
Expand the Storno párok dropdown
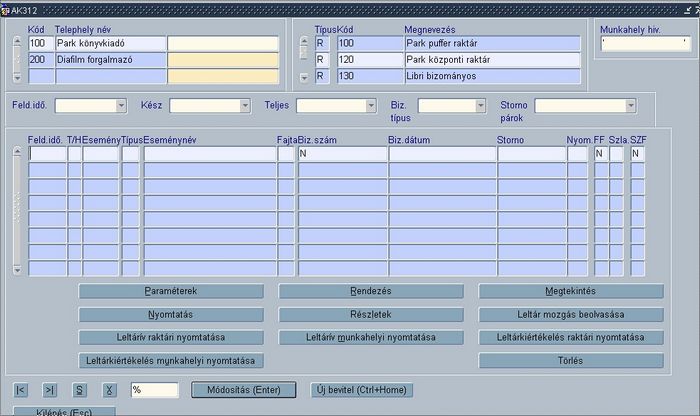630,106
